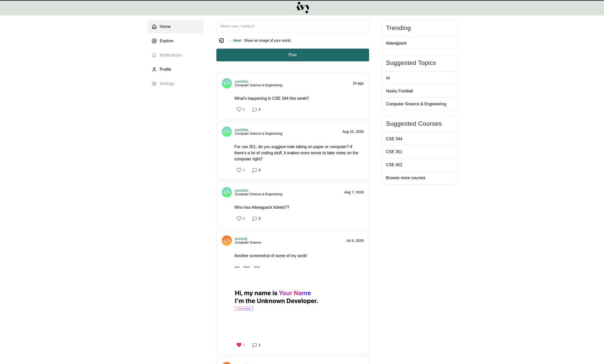Click the Explore compass icon
Screen dimensions: 604x364
click(x=154, y=41)
